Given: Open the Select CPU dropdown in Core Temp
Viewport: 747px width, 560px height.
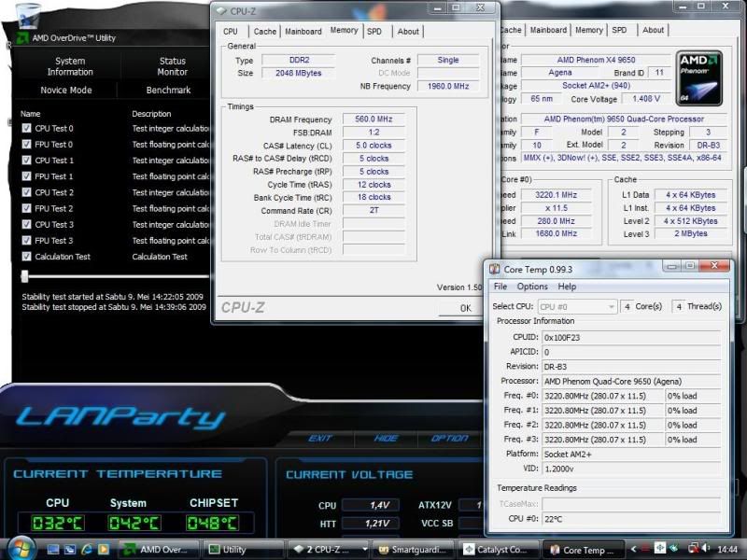Looking at the screenshot, I should (x=577, y=307).
